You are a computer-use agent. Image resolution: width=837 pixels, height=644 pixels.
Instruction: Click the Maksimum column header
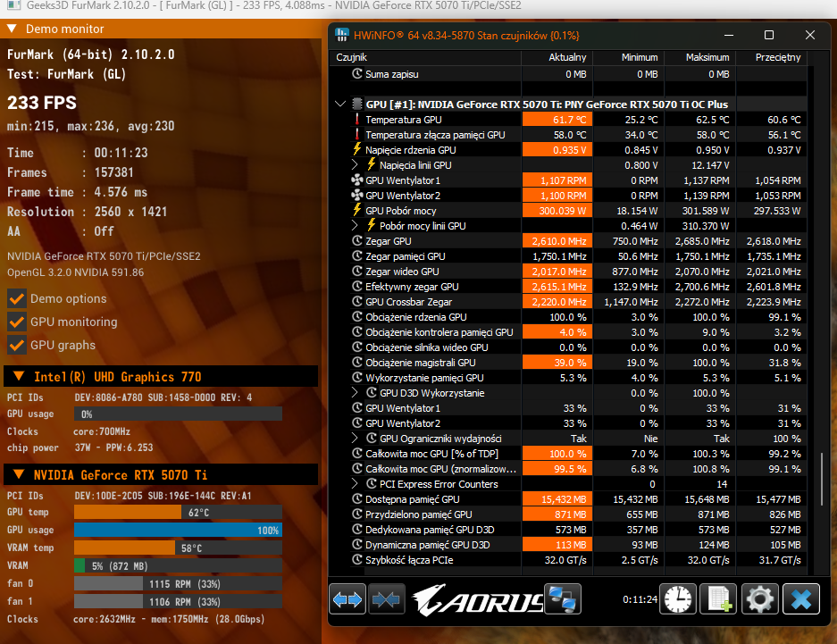pos(699,57)
